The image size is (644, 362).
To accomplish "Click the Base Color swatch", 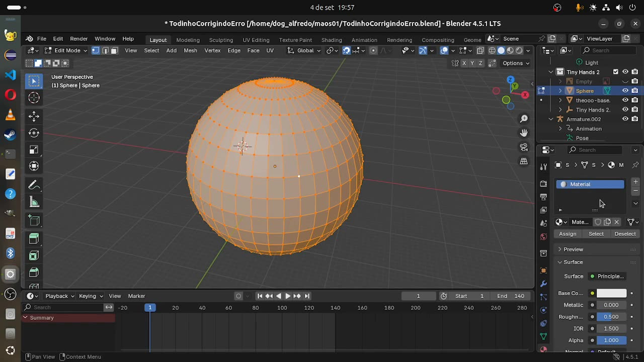I will 611,293.
